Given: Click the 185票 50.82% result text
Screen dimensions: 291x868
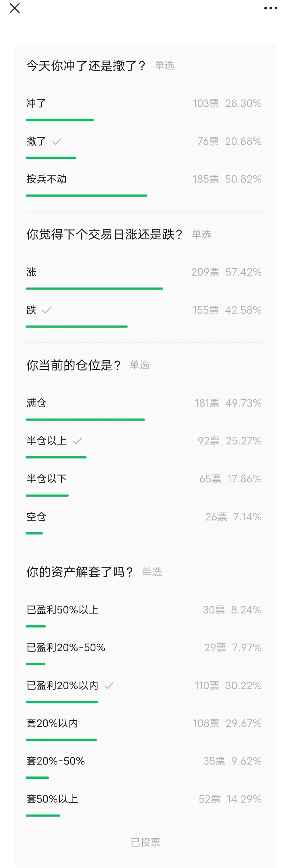Looking at the screenshot, I should [227, 179].
